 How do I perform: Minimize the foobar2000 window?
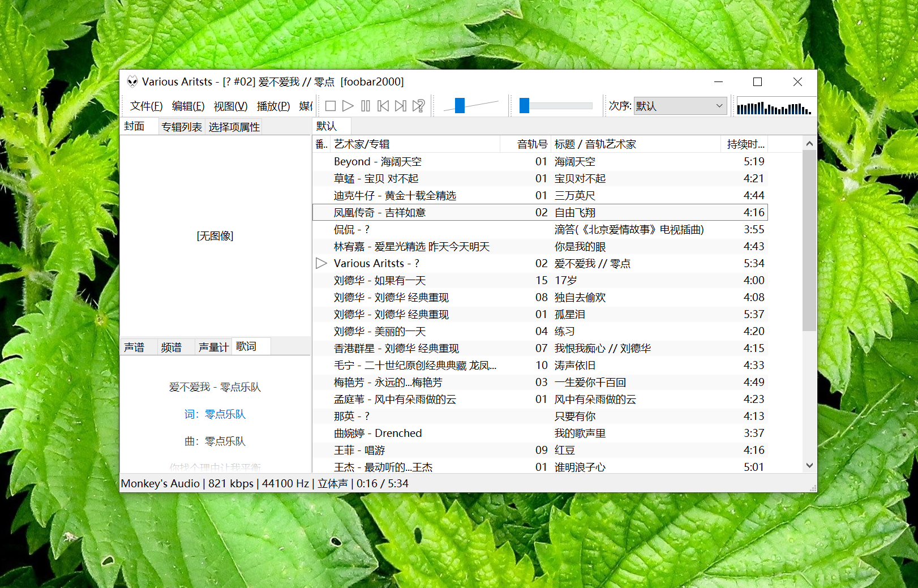point(718,81)
